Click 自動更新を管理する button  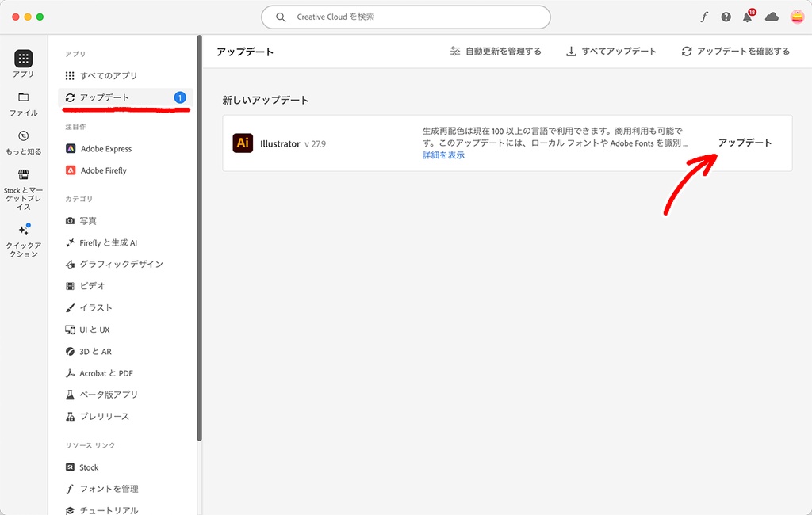click(x=496, y=51)
